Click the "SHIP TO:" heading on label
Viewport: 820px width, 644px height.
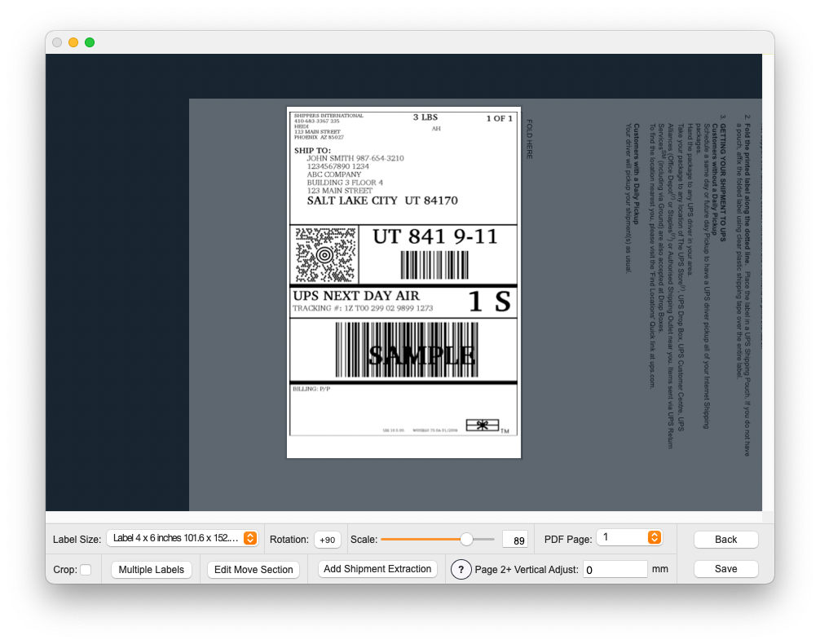click(312, 151)
